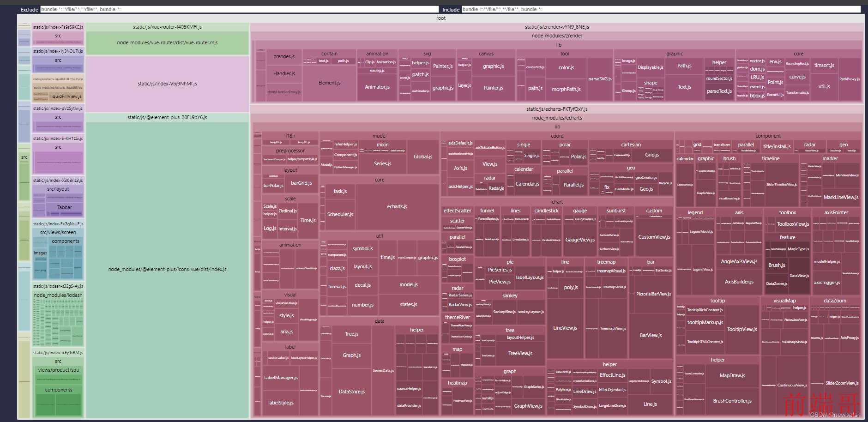This screenshot has height=422, width=868.
Task: Click the DataStore.js block
Action: [351, 392]
